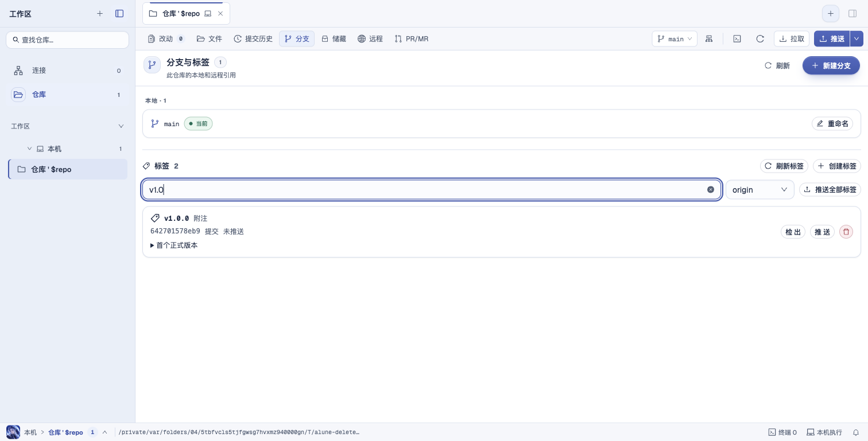Select the 分支 tab

[x=297, y=38]
